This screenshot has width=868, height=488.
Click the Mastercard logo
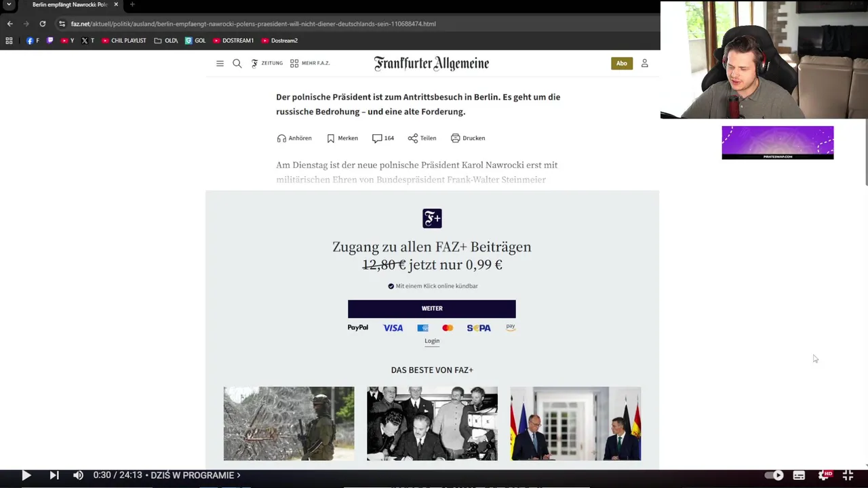click(x=448, y=328)
